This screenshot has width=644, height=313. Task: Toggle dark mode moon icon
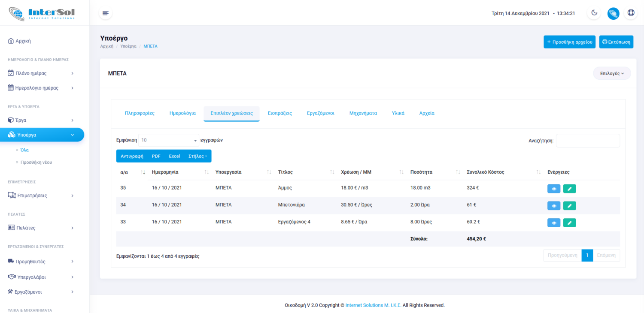pyautogui.click(x=594, y=13)
